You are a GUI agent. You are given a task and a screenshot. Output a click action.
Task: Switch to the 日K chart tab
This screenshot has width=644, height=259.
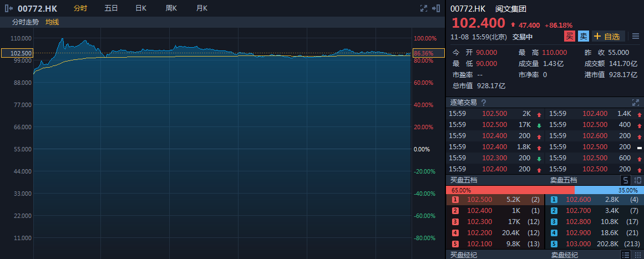pyautogui.click(x=141, y=8)
